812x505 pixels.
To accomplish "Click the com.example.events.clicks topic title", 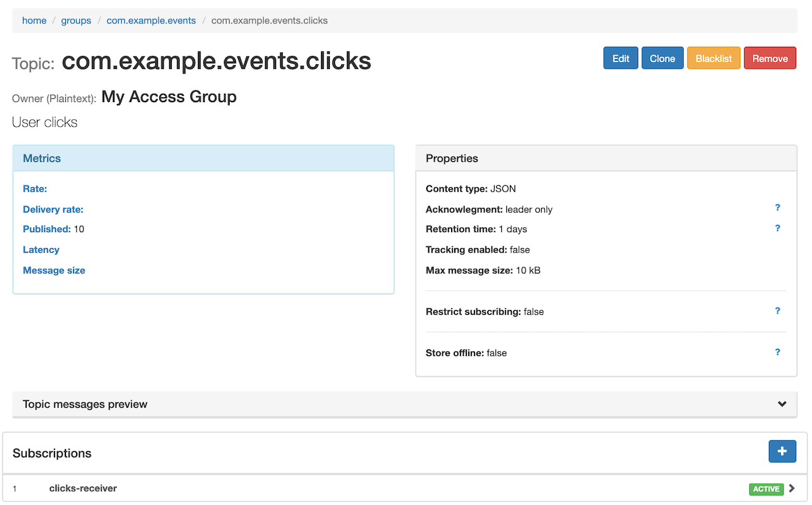I will pyautogui.click(x=216, y=61).
